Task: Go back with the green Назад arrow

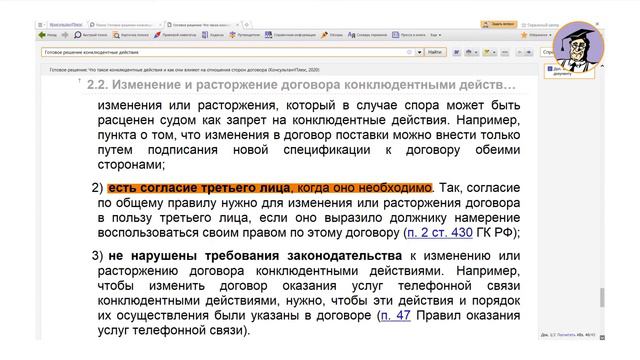Action: point(47,35)
